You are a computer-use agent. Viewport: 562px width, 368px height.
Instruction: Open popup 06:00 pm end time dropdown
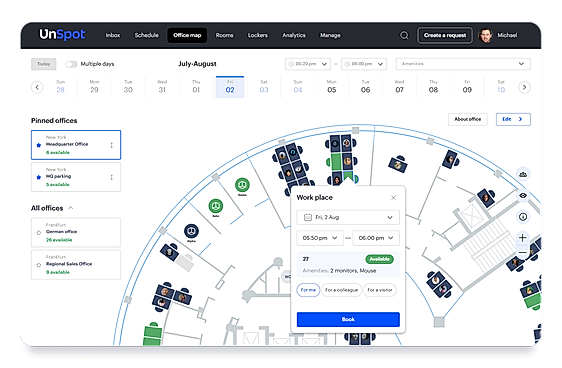(376, 238)
